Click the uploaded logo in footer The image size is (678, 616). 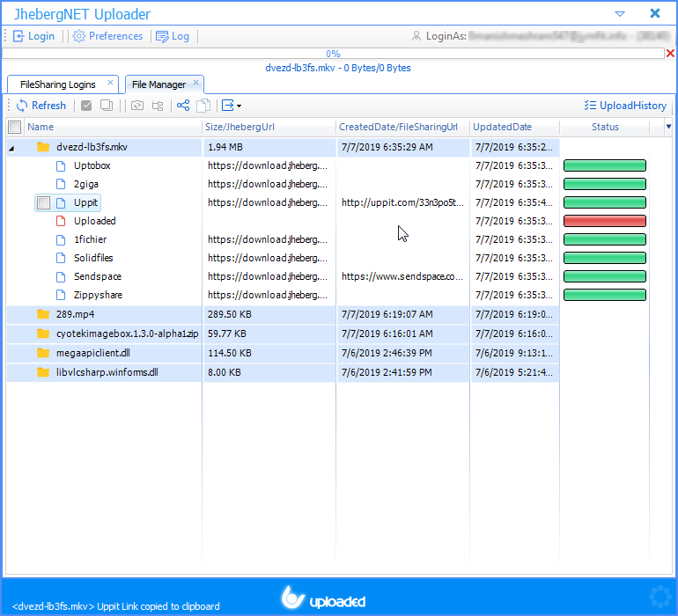pyautogui.click(x=323, y=598)
